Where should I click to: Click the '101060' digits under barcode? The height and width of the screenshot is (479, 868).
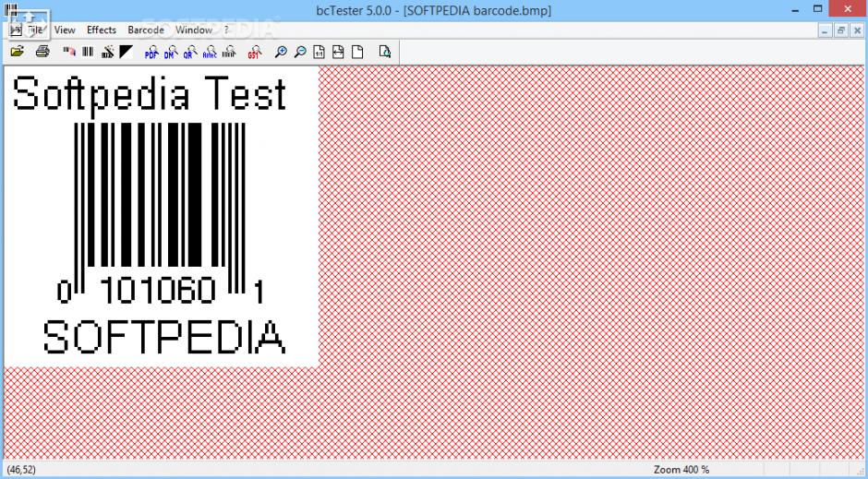tap(158, 290)
